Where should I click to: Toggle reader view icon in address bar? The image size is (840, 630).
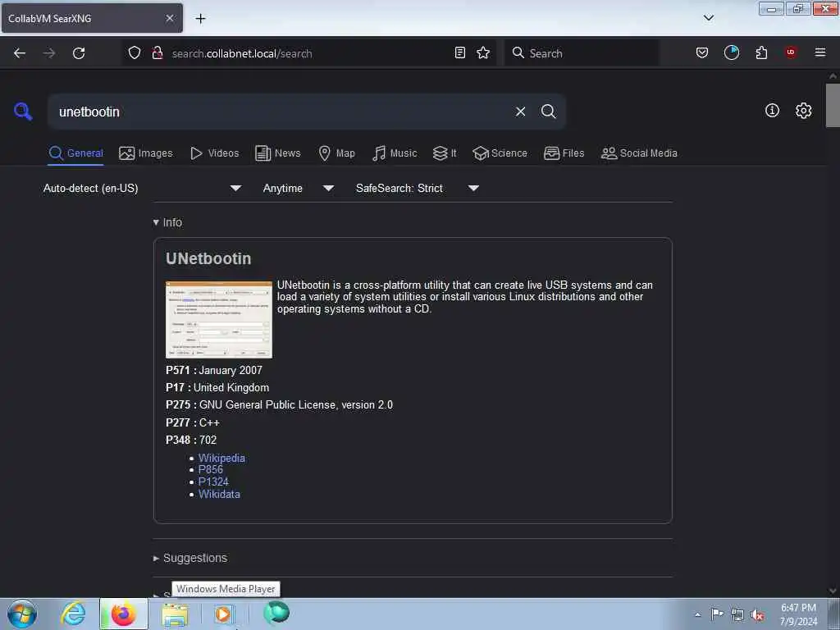(x=459, y=52)
